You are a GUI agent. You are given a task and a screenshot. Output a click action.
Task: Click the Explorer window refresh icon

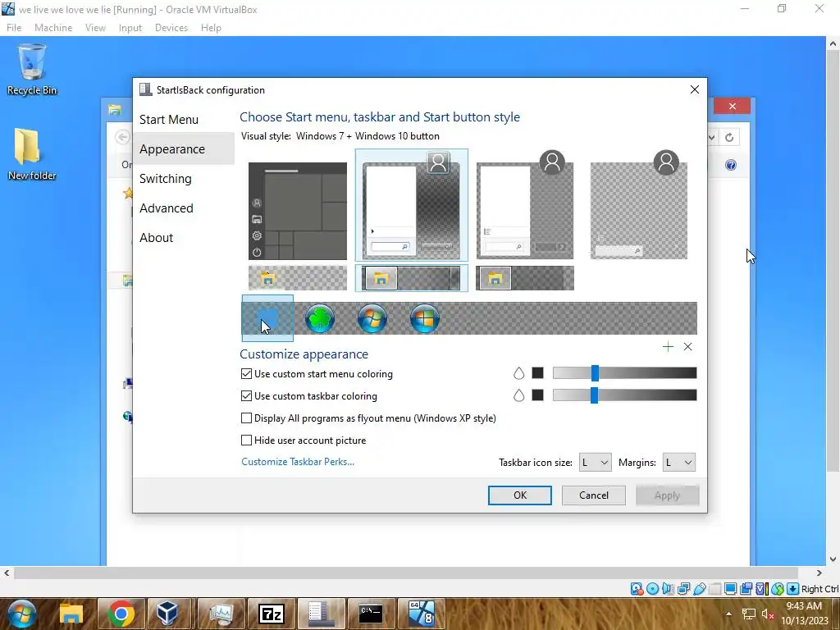(x=729, y=138)
